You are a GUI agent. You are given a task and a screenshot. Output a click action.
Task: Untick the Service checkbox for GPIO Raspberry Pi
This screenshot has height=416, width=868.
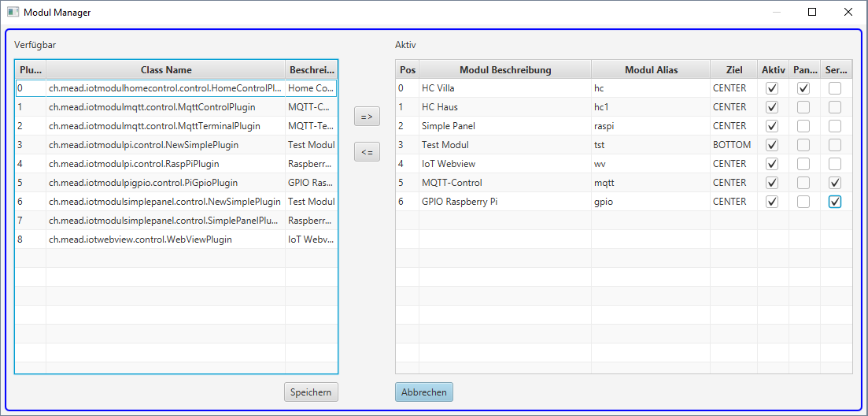(835, 202)
